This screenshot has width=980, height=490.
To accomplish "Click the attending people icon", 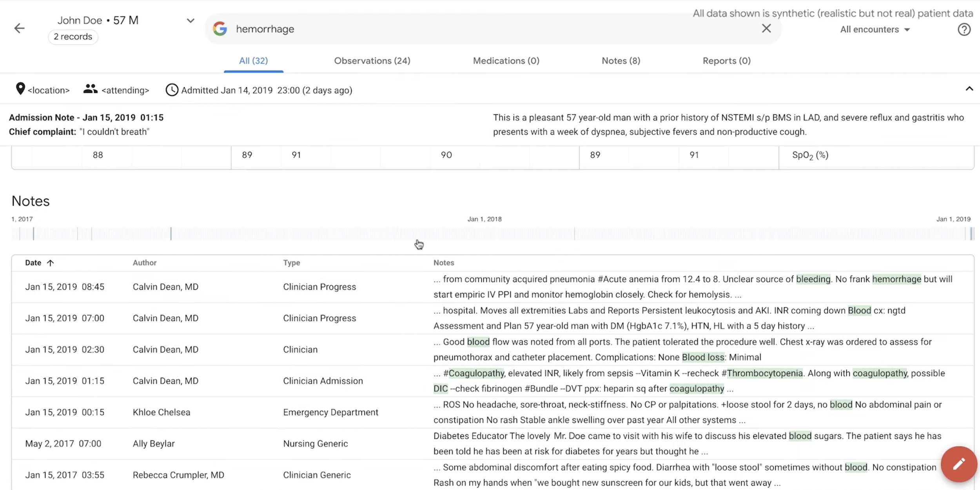I will click(90, 89).
